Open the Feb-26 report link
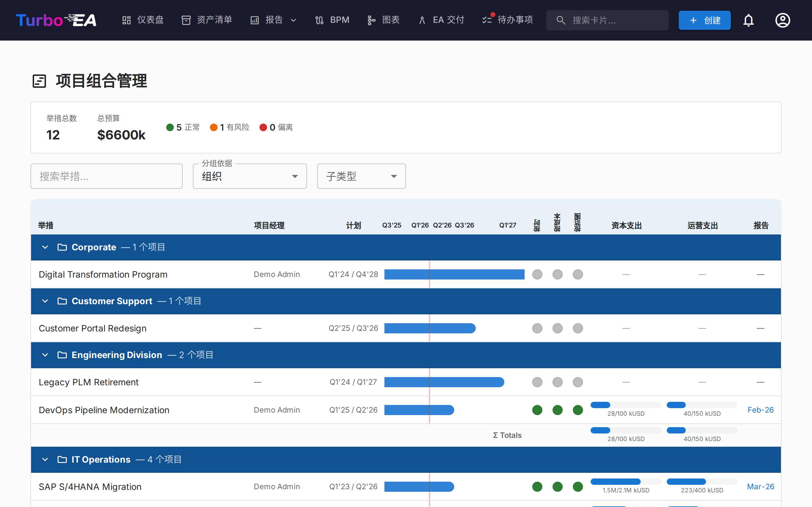812x507 pixels. pos(760,410)
